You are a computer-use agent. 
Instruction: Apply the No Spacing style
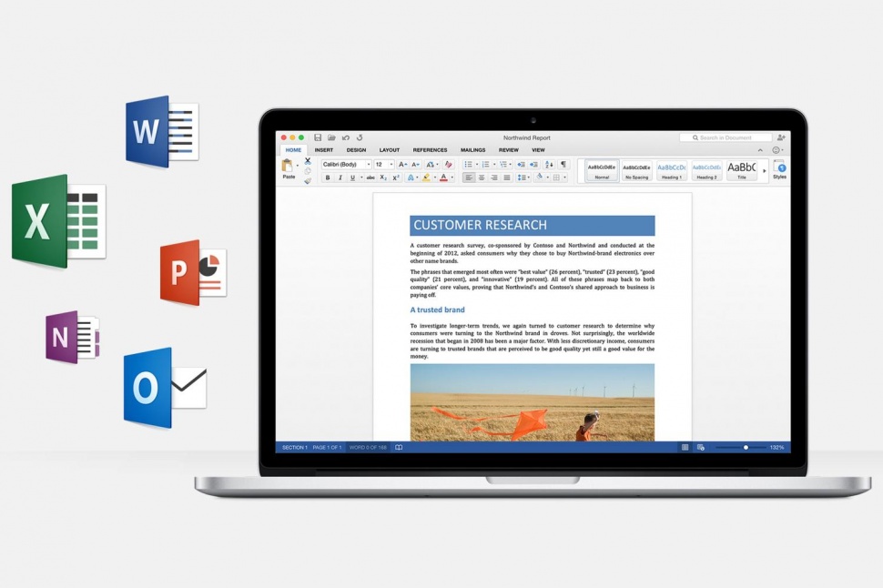click(636, 170)
